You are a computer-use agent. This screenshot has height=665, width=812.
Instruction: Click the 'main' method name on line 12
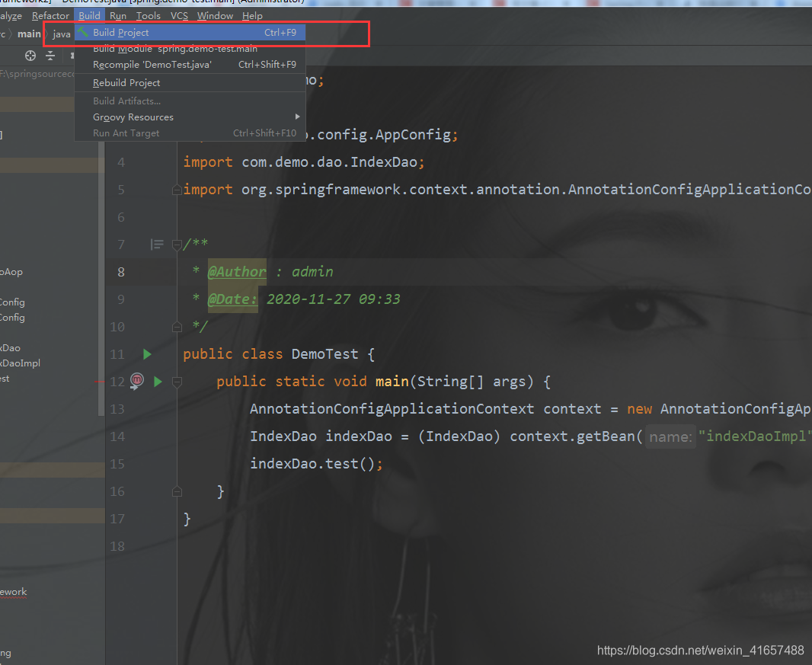392,382
